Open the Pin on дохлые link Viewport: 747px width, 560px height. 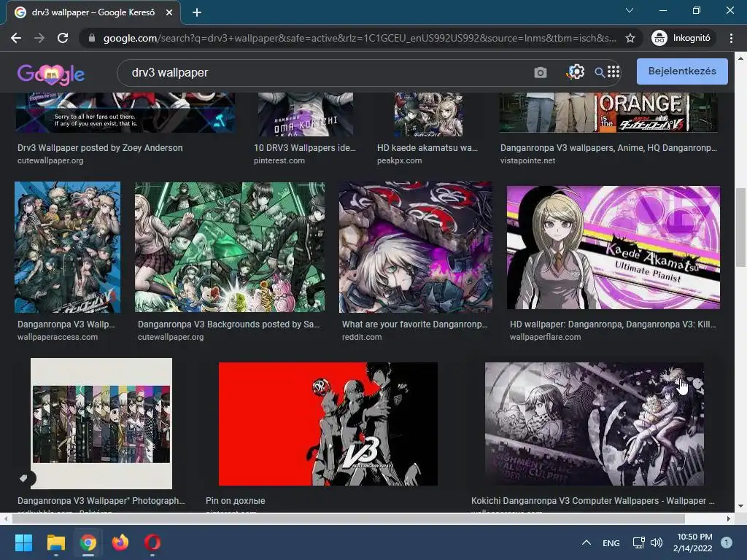tap(236, 501)
